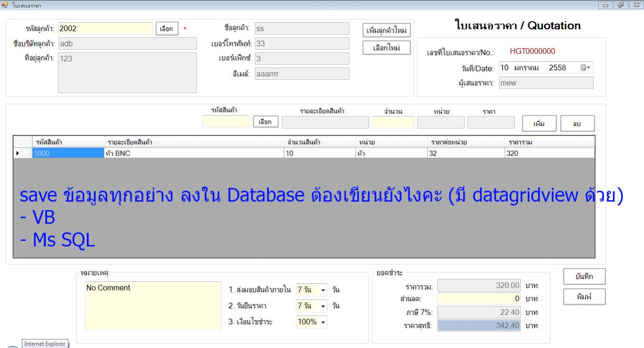
Task: Click the quantity (จำนวน) input field
Action: [393, 122]
